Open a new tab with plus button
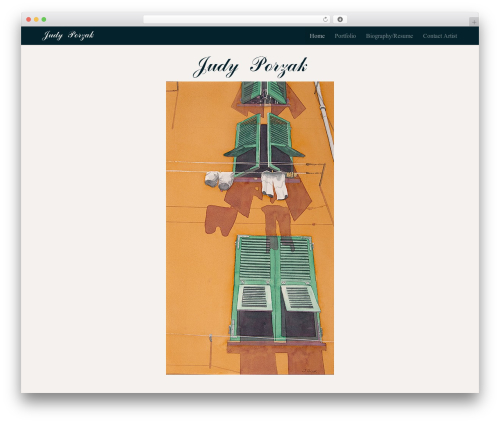This screenshot has width=500, height=423. point(474,22)
